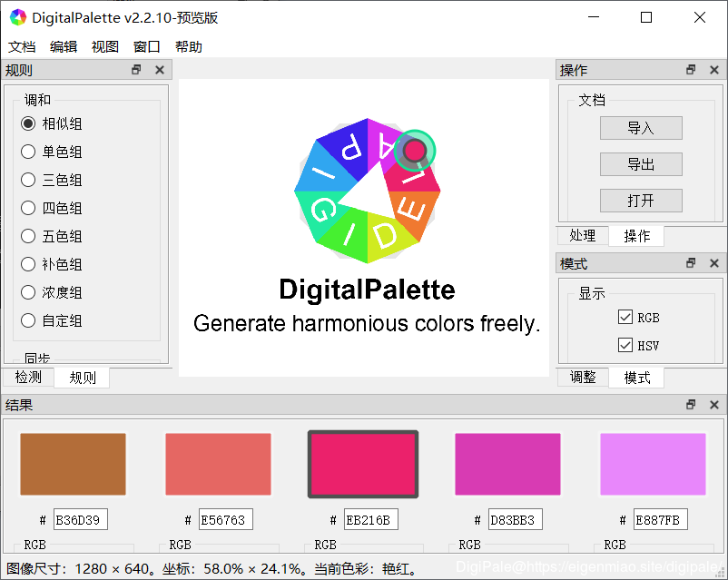
Task: Select the brown B36D39 color swatch
Action: tap(73, 465)
